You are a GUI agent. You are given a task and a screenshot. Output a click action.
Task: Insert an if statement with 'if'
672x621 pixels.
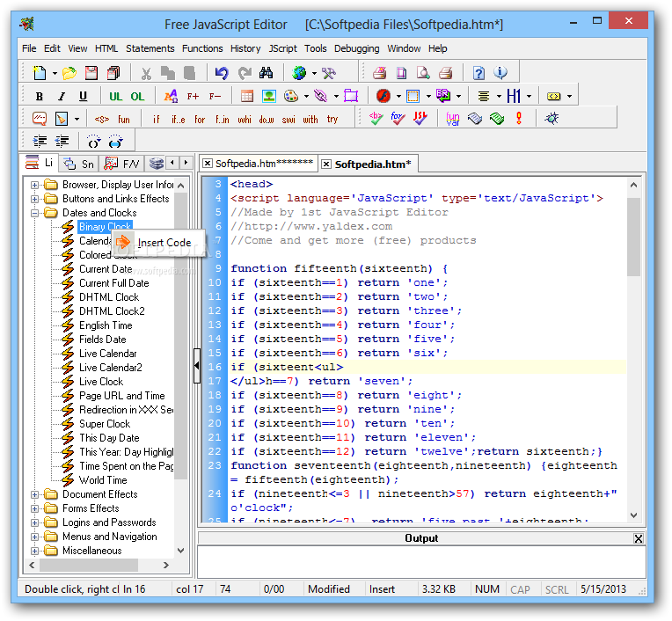tap(156, 120)
